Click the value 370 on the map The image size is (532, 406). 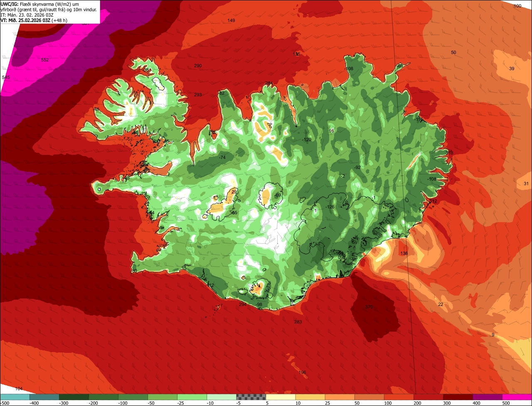[369, 307]
